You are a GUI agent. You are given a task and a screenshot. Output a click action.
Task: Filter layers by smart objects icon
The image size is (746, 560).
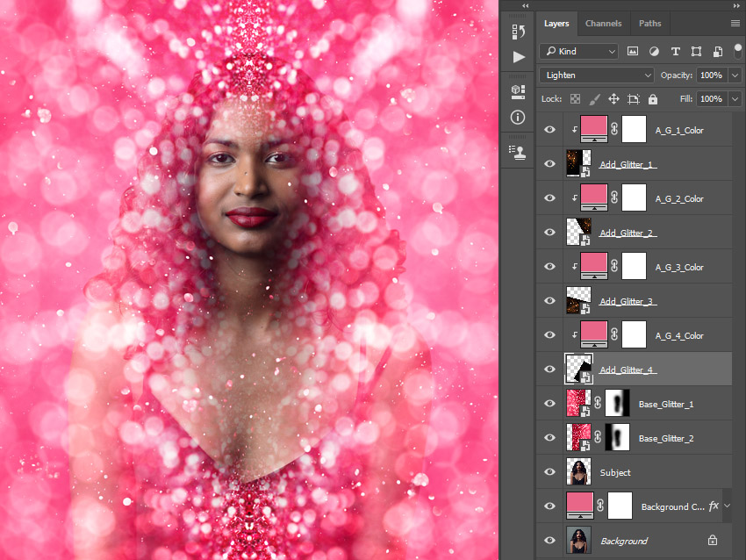[717, 52]
